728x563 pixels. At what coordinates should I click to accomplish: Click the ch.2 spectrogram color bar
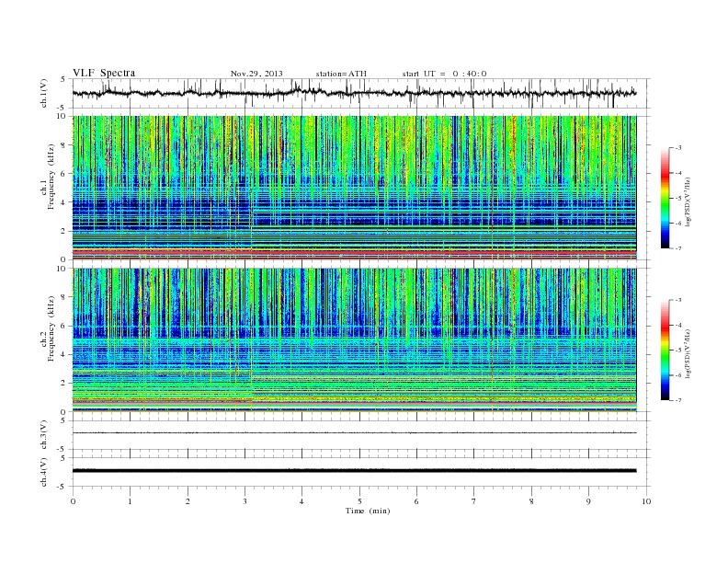(x=665, y=350)
